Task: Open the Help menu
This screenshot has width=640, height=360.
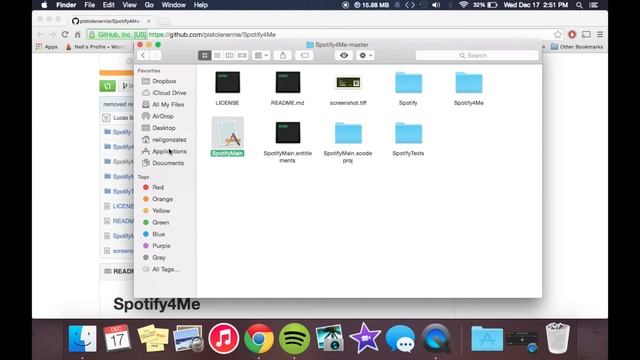Action: [200, 5]
